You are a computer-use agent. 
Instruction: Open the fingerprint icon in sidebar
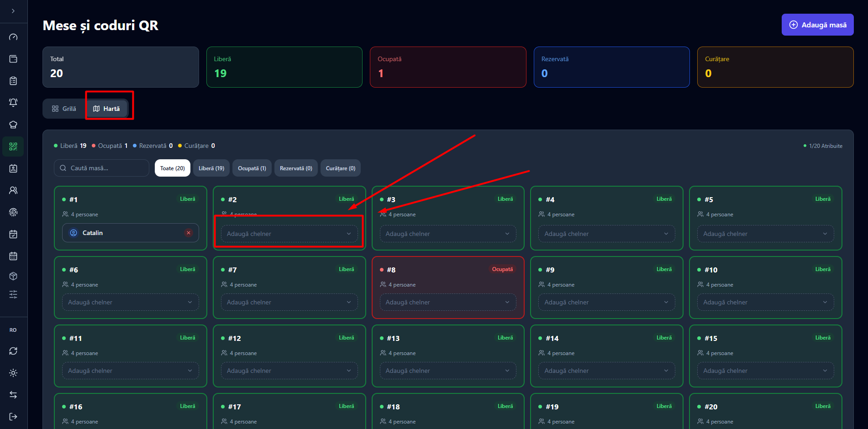tap(13, 212)
